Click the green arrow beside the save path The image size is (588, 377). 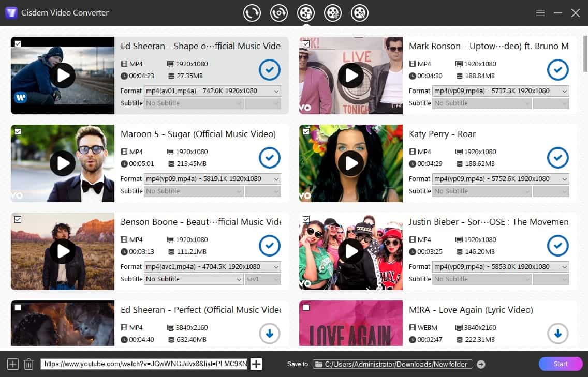click(x=481, y=364)
